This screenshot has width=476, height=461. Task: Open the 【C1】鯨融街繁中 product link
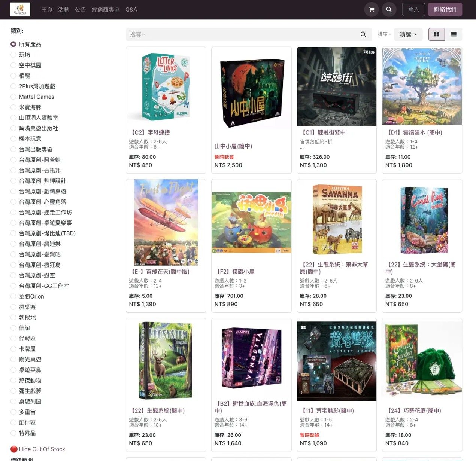[323, 132]
